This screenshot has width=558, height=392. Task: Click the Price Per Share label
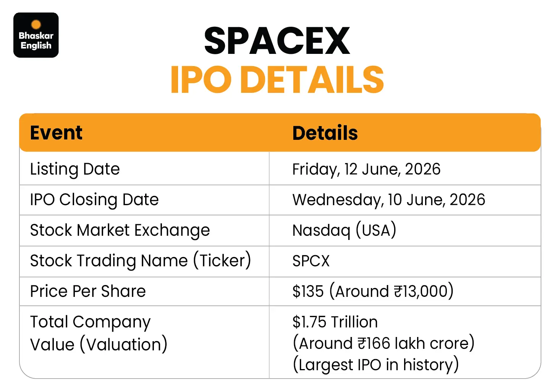(x=88, y=291)
